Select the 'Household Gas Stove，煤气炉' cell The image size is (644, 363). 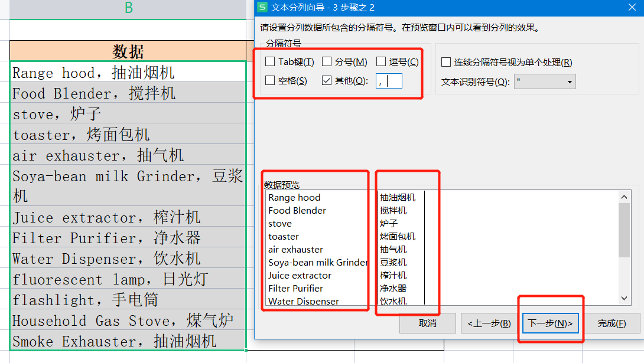pos(128,319)
